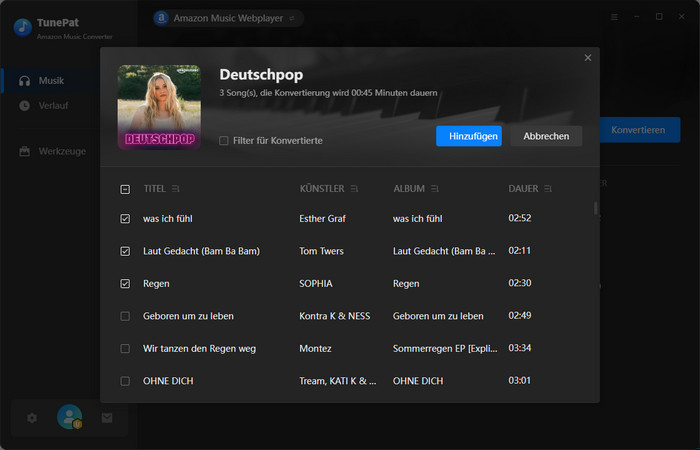
Task: Click the TITEL column header
Action: click(x=154, y=189)
